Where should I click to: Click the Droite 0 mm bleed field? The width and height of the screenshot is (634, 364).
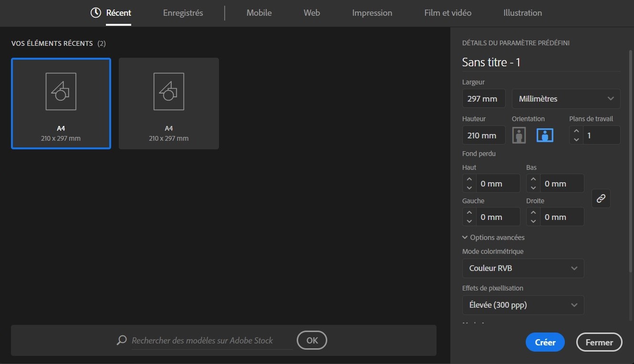561,217
